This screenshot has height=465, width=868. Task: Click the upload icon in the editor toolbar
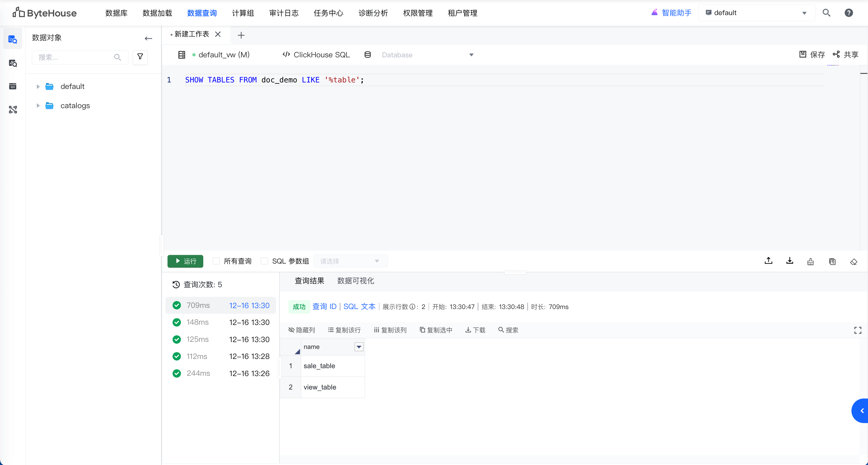[x=768, y=261]
